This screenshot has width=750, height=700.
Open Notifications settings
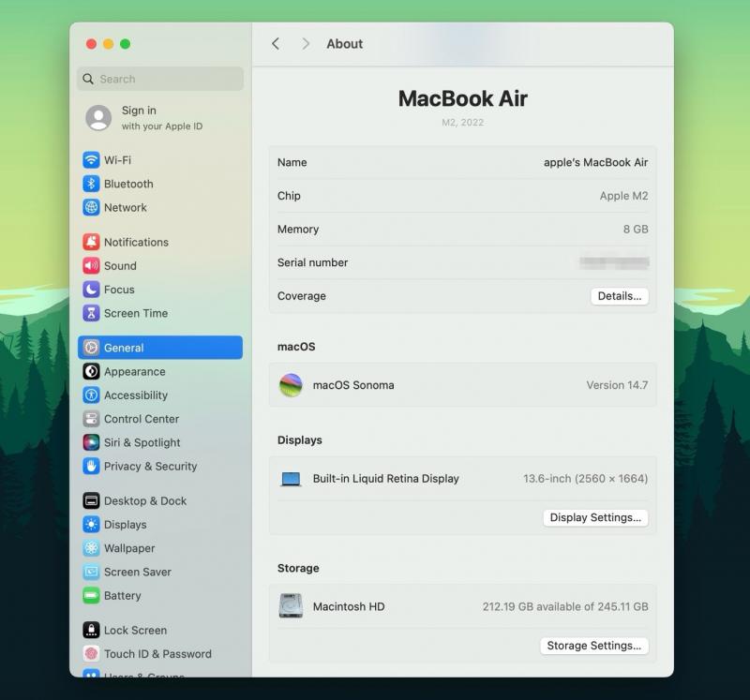coord(160,242)
